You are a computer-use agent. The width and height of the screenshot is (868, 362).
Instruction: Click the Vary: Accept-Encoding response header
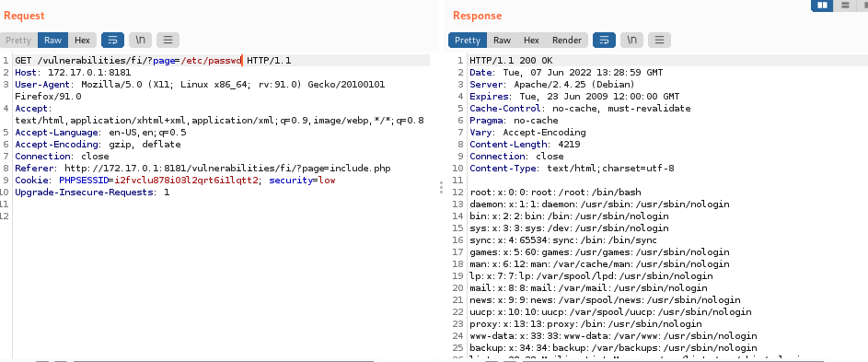(527, 133)
